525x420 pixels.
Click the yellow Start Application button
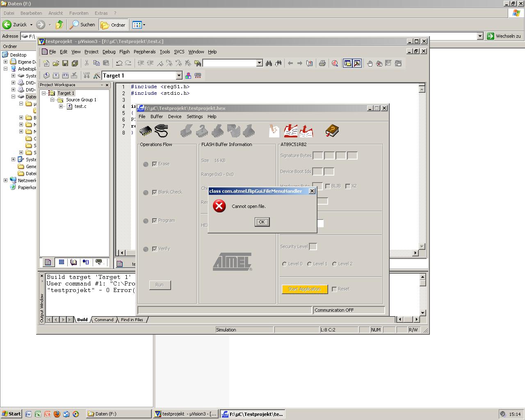tap(304, 289)
